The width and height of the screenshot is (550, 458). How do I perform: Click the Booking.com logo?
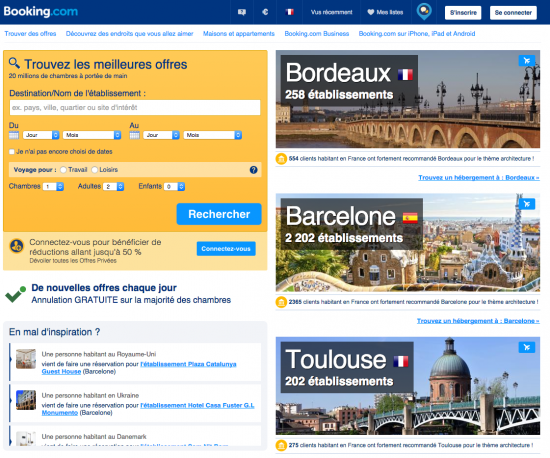tap(41, 12)
